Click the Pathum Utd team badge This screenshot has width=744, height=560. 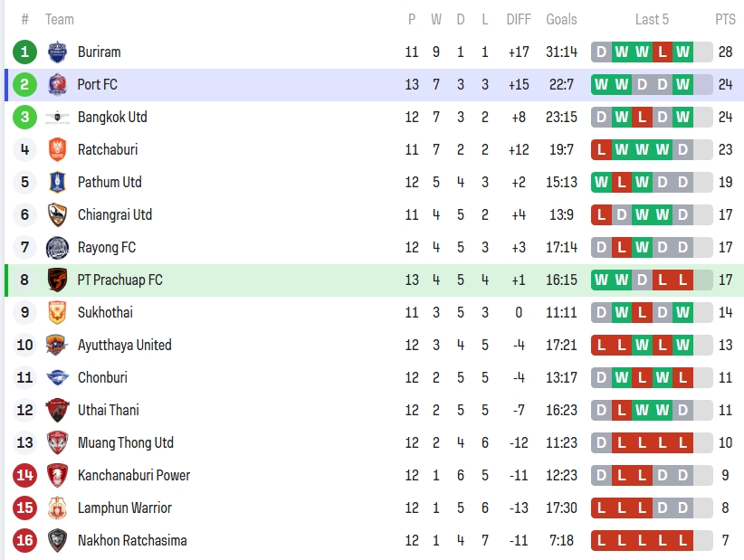pos(58,182)
